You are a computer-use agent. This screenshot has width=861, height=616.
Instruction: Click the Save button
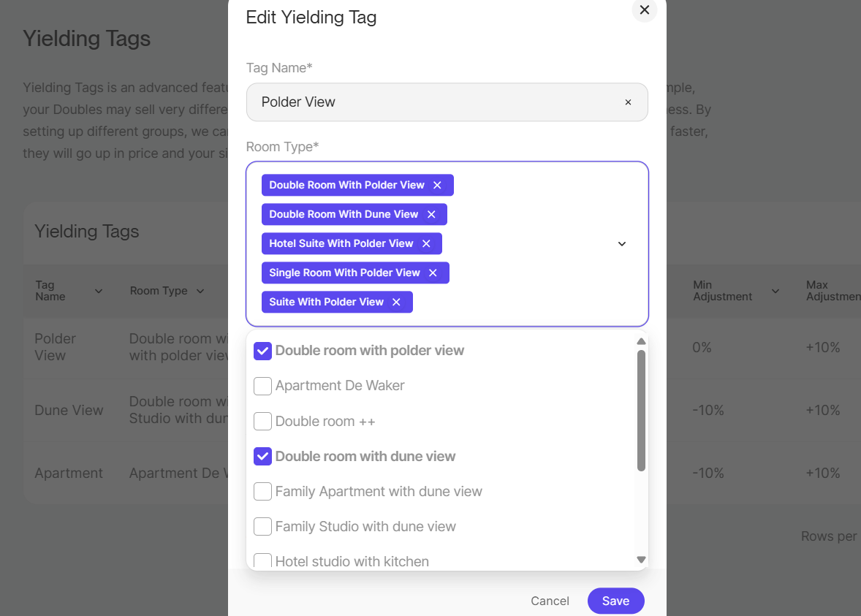pos(615,601)
